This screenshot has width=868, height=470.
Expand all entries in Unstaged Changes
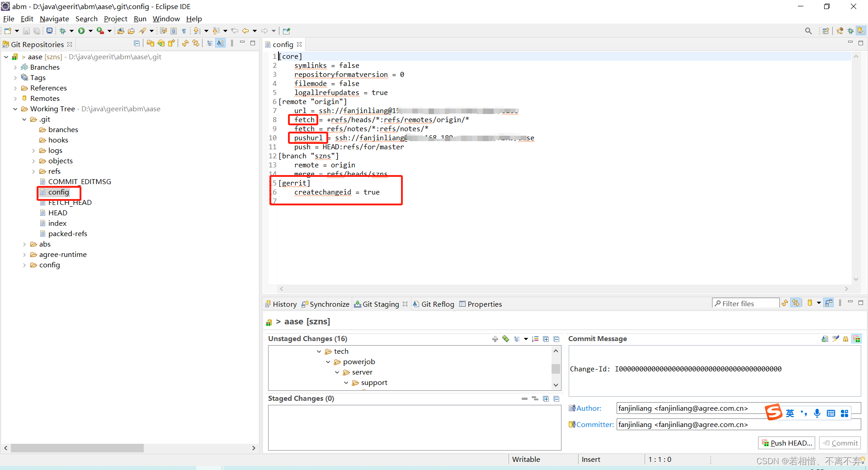546,339
